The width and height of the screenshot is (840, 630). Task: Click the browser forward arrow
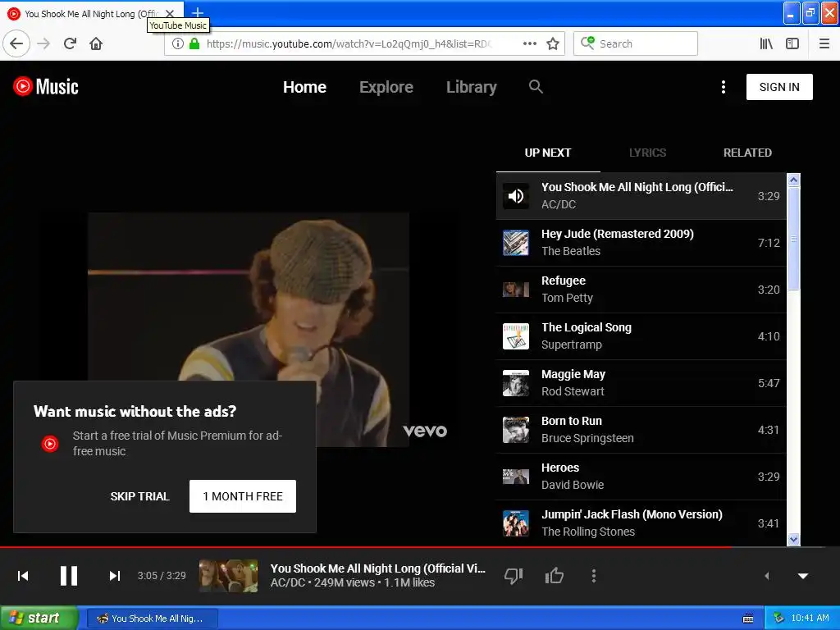coord(43,43)
